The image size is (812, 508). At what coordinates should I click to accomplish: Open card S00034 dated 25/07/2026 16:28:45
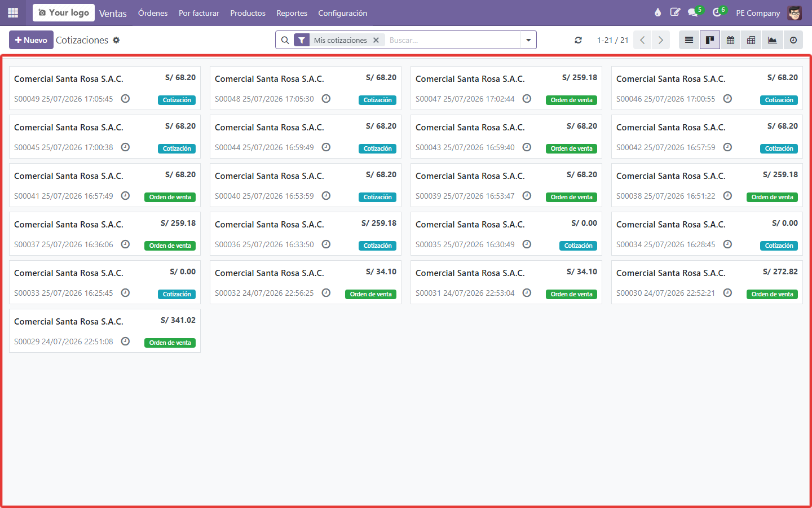pyautogui.click(x=707, y=234)
